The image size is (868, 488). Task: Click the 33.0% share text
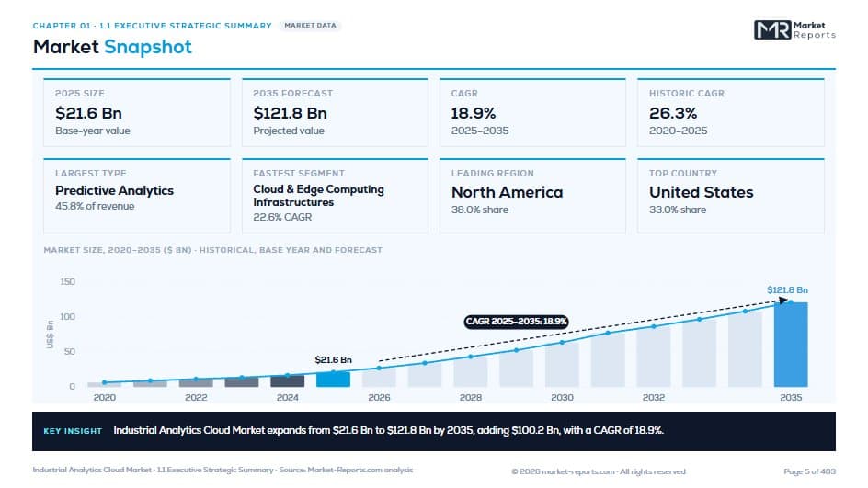(678, 210)
